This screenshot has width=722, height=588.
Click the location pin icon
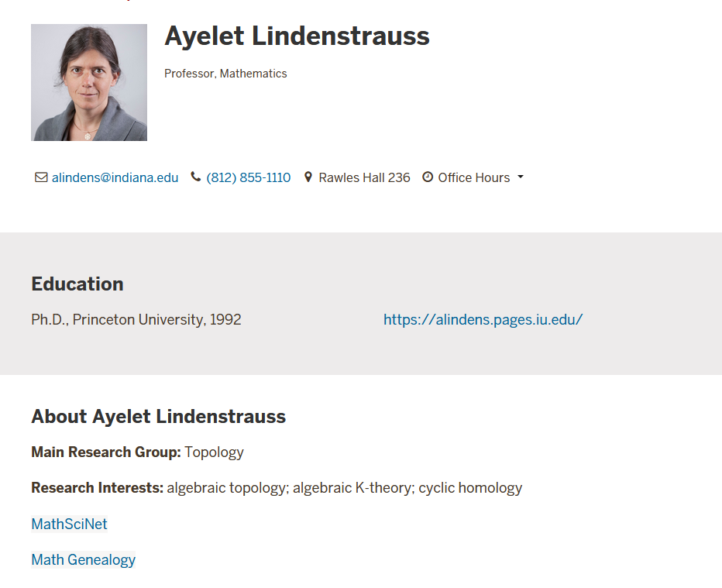coord(308,177)
